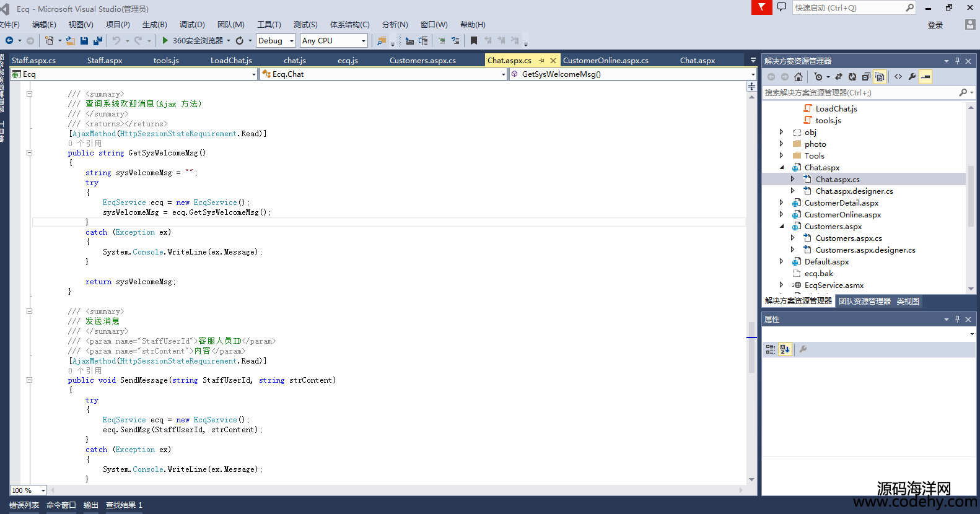The image size is (980, 514).
Task: Click the account avatar icon near 登录
Action: (x=970, y=24)
